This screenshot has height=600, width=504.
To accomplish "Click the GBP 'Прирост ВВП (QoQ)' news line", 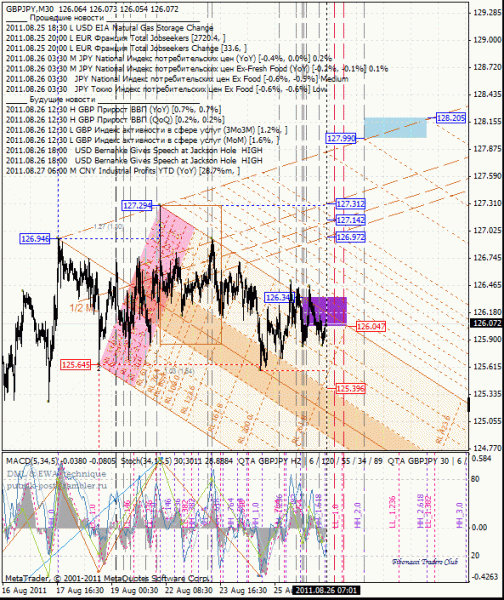I will tap(115, 119).
